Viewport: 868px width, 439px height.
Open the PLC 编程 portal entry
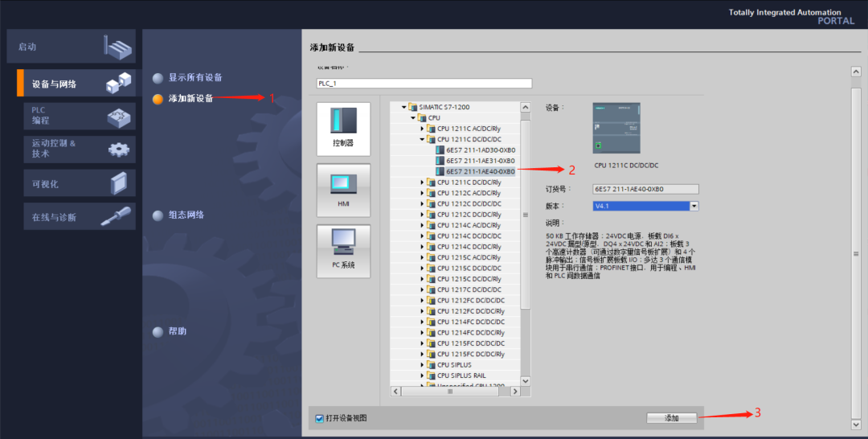(79, 116)
